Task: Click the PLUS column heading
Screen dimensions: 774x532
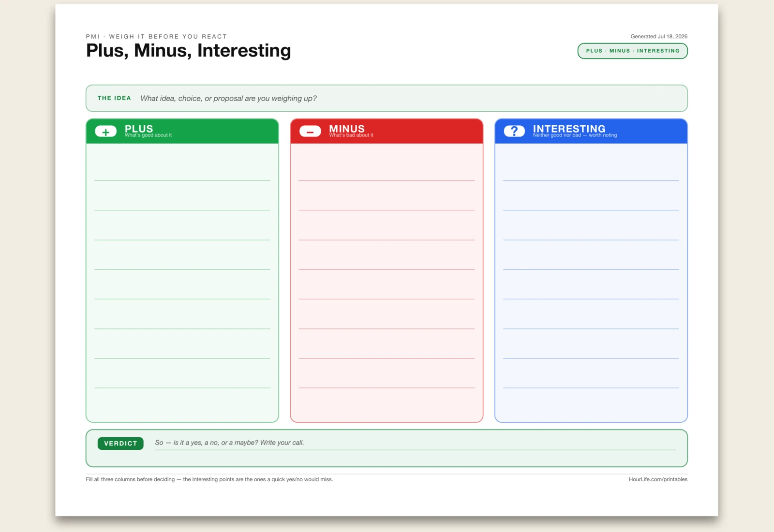Action: point(139,129)
